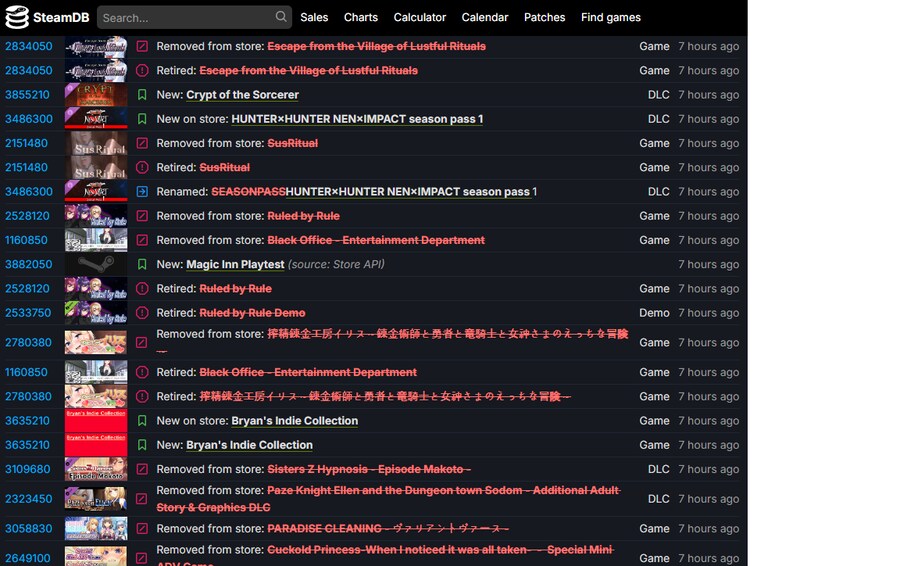This screenshot has width=900, height=566.
Task: Open the struck-through PARADISE CLEANING link
Action: [x=388, y=529]
